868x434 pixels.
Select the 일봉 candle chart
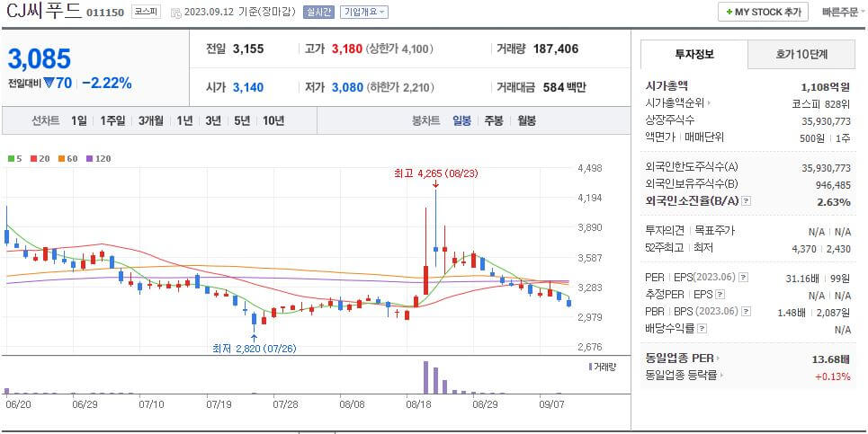(x=461, y=120)
